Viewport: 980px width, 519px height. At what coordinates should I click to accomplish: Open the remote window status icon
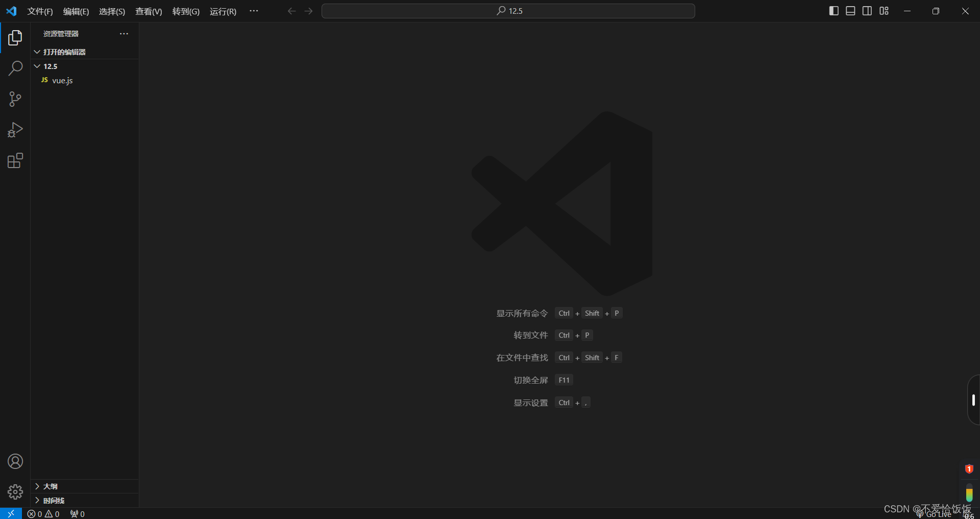[11, 513]
